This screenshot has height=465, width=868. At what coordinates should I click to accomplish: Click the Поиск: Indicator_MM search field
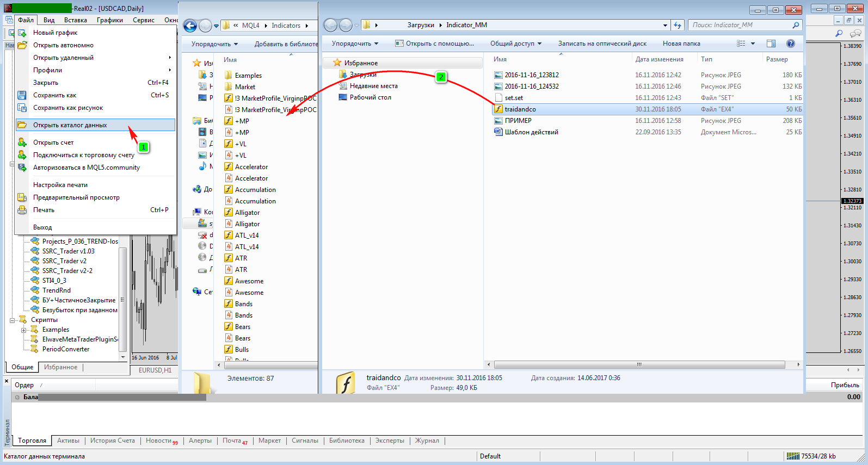(x=740, y=25)
